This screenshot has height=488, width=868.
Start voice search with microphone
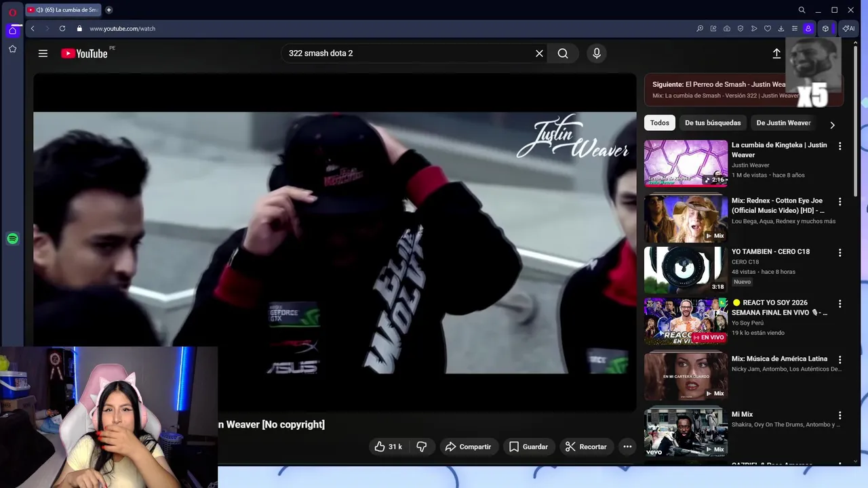(597, 54)
